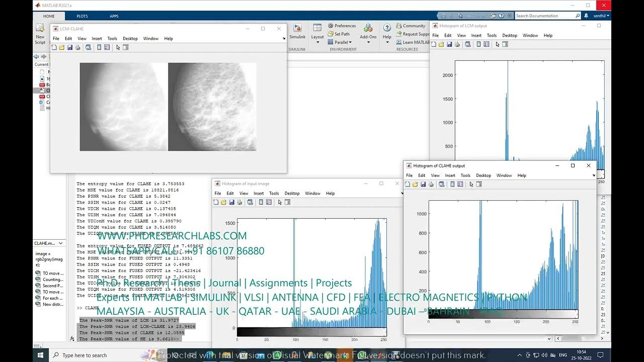Viewport: 644px width, 362px height.
Task: Open Community link in Resources
Action: 411,26
